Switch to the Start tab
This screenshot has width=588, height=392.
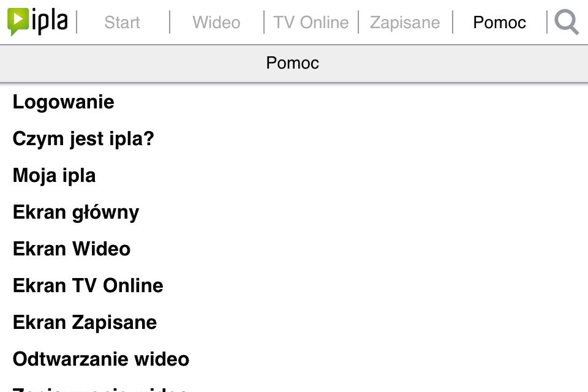click(x=123, y=22)
